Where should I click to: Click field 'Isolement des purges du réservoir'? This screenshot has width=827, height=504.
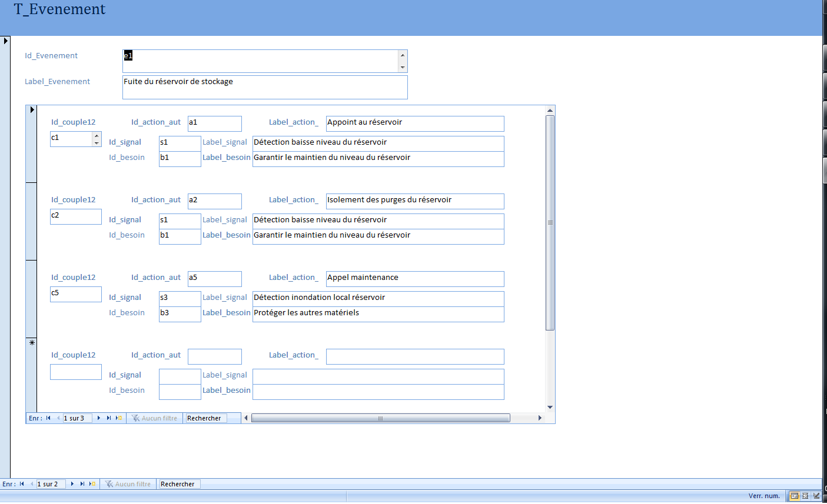pos(415,201)
